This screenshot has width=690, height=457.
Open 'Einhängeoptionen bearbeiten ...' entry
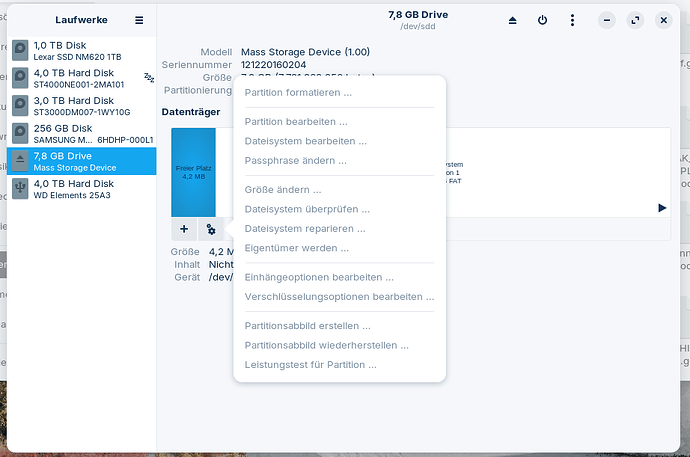pyautogui.click(x=319, y=277)
